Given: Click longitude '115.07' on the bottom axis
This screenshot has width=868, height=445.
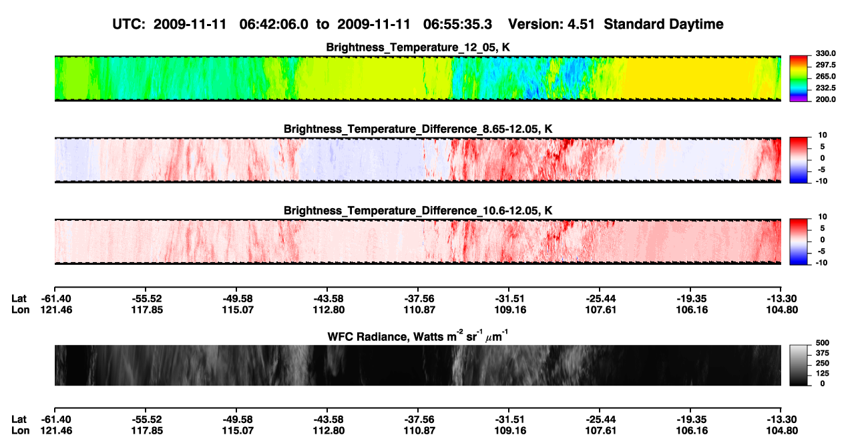Looking at the screenshot, I should (236, 430).
